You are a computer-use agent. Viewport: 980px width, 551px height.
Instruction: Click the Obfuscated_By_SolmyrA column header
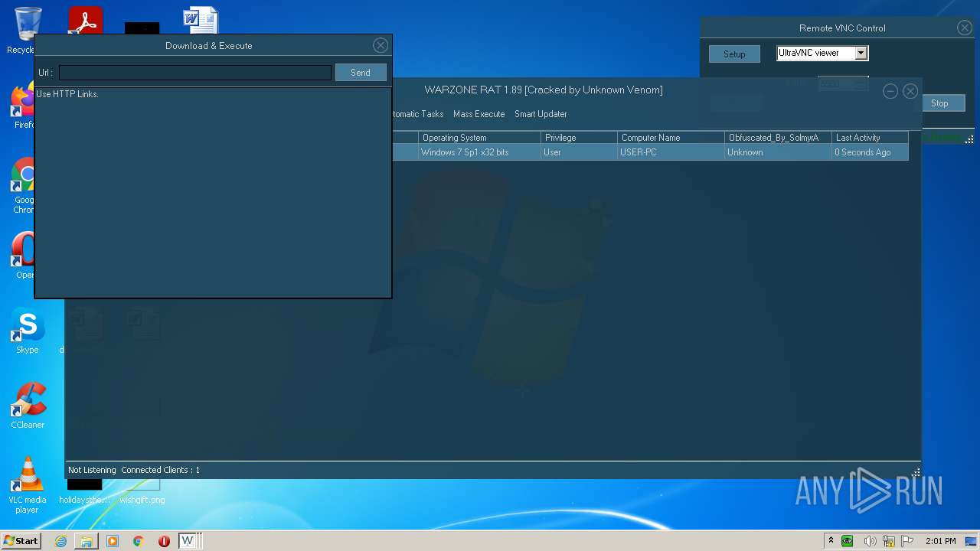[779, 138]
